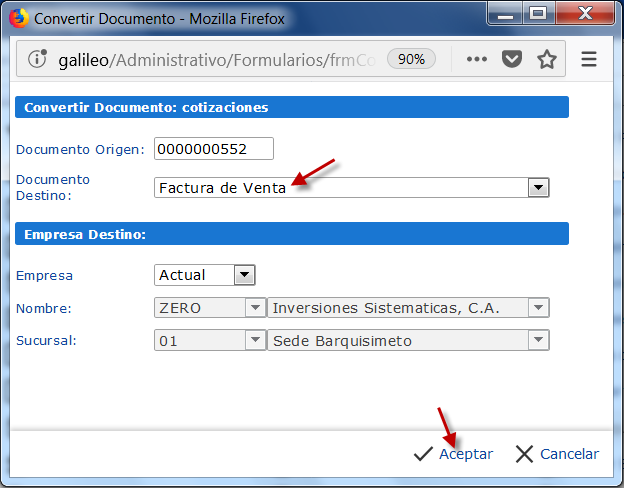Click the Cancelar X icon
Viewport: 624px width, 488px height.
tap(524, 454)
